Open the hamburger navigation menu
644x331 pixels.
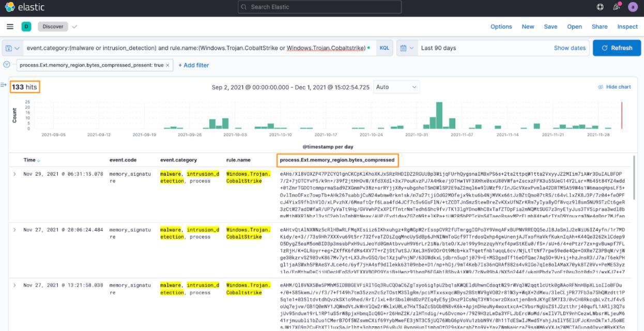(x=10, y=26)
